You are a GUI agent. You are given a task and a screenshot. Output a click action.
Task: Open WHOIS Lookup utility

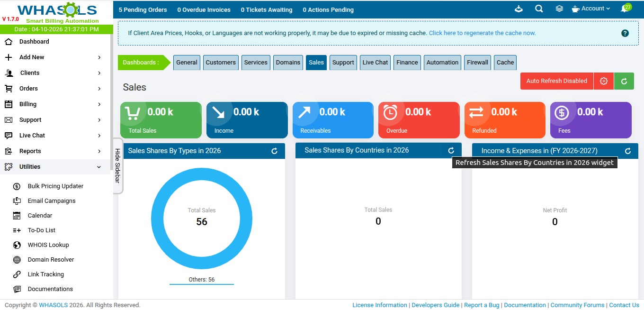(48, 245)
